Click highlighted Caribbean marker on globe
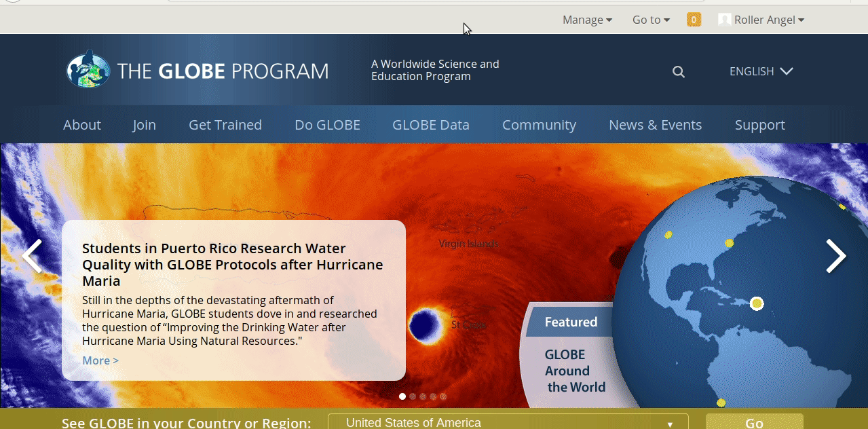 pos(757,303)
